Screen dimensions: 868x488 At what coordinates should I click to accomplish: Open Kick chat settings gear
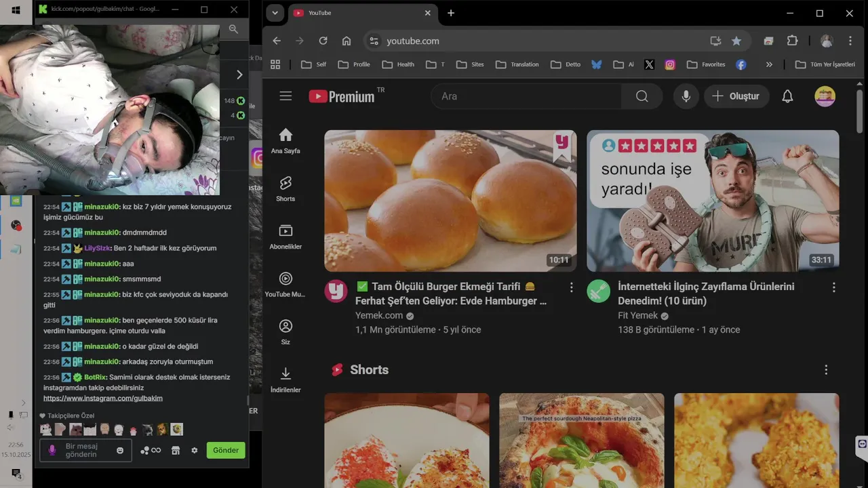point(195,450)
